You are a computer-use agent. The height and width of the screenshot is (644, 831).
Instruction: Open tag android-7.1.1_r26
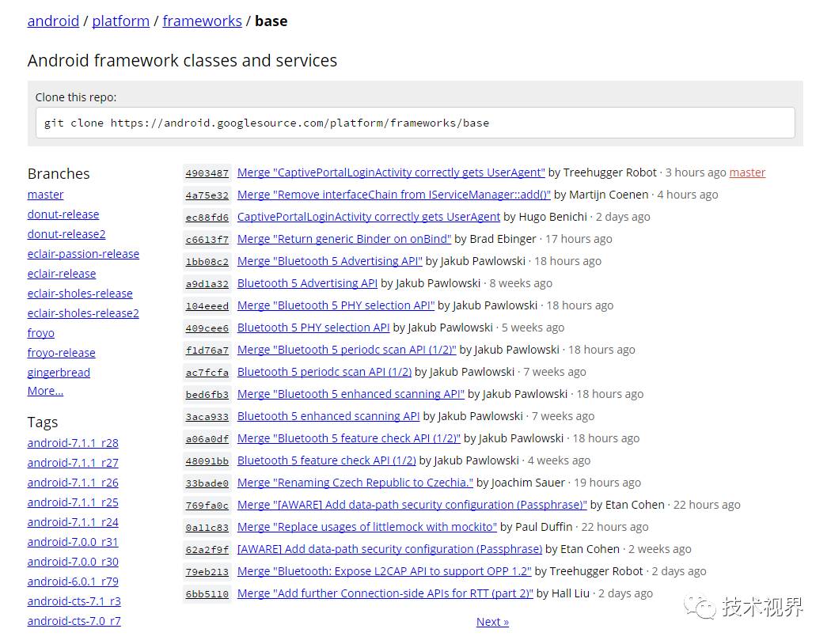[73, 483]
